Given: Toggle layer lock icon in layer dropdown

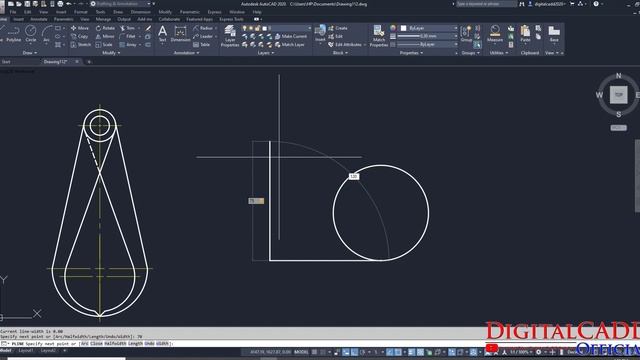Looking at the screenshot, I should pyautogui.click(x=258, y=28).
